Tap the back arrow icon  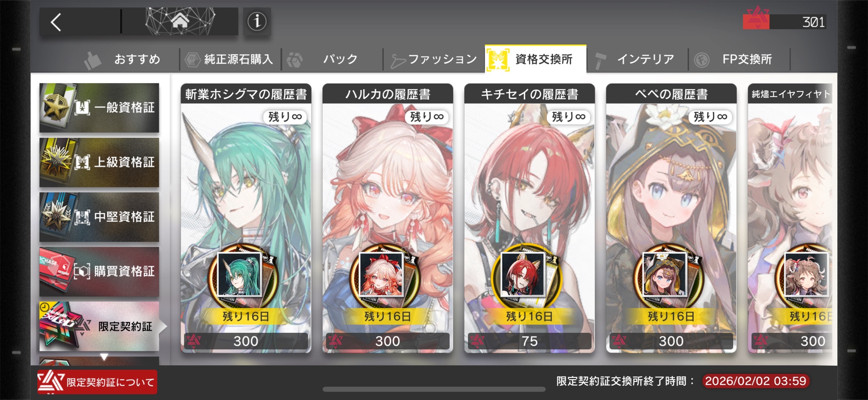click(x=56, y=22)
